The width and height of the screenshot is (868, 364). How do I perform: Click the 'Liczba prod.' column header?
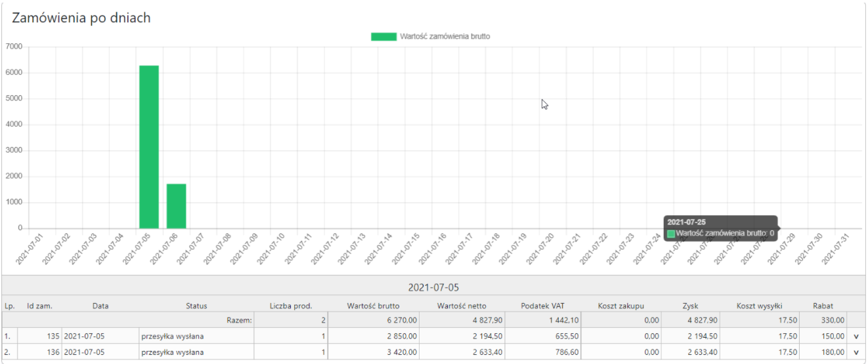pos(291,306)
